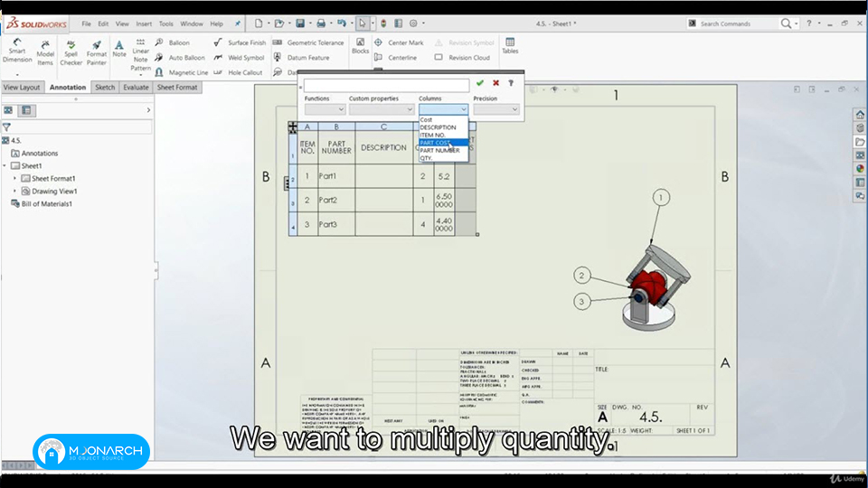
Task: Click the equation input field
Action: [x=386, y=85]
